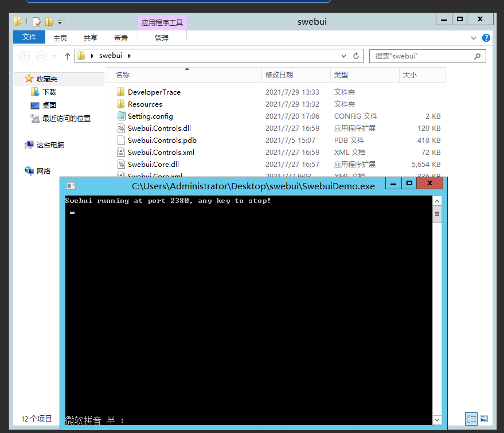Image resolution: width=504 pixels, height=433 pixels.
Task: Click the Swebui.Controls.pdb file icon
Action: click(x=121, y=140)
